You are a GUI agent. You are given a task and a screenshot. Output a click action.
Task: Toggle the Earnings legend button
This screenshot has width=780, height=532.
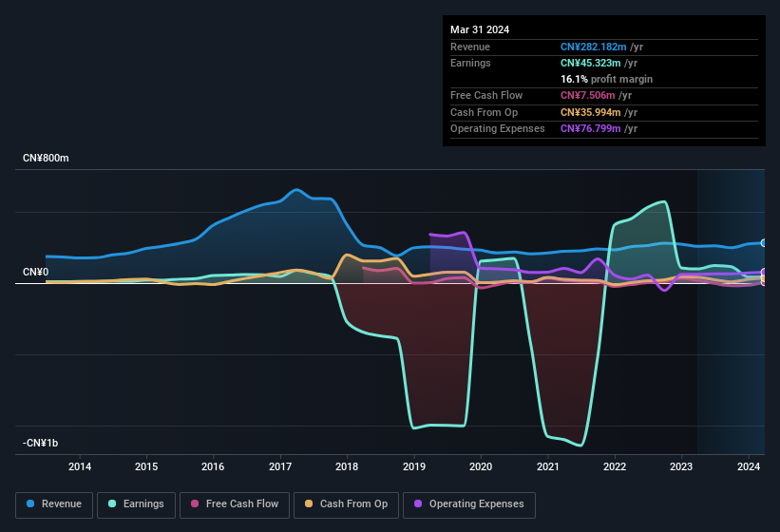[x=136, y=504]
